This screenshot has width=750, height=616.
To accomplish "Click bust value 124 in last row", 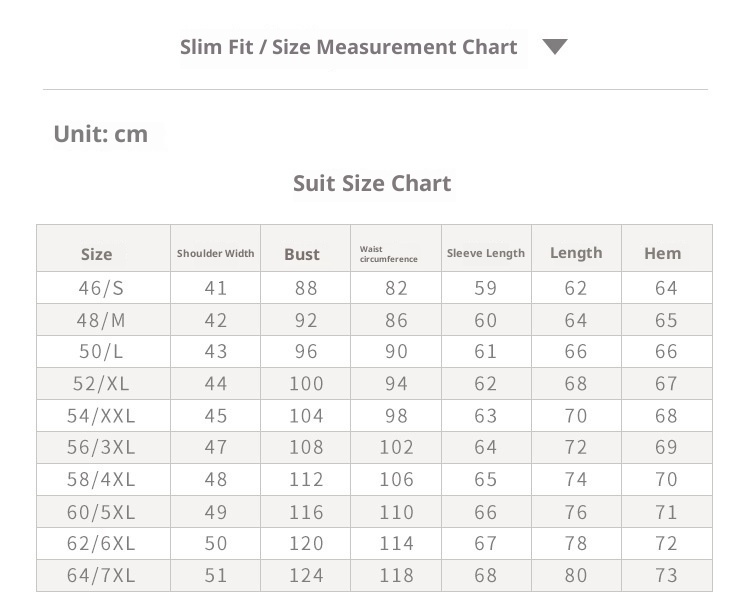I will [306, 576].
